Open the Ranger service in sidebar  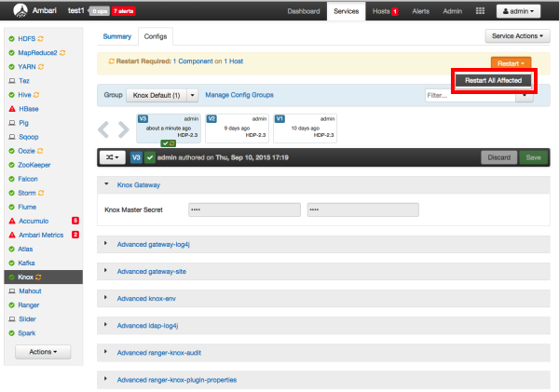[x=29, y=305]
